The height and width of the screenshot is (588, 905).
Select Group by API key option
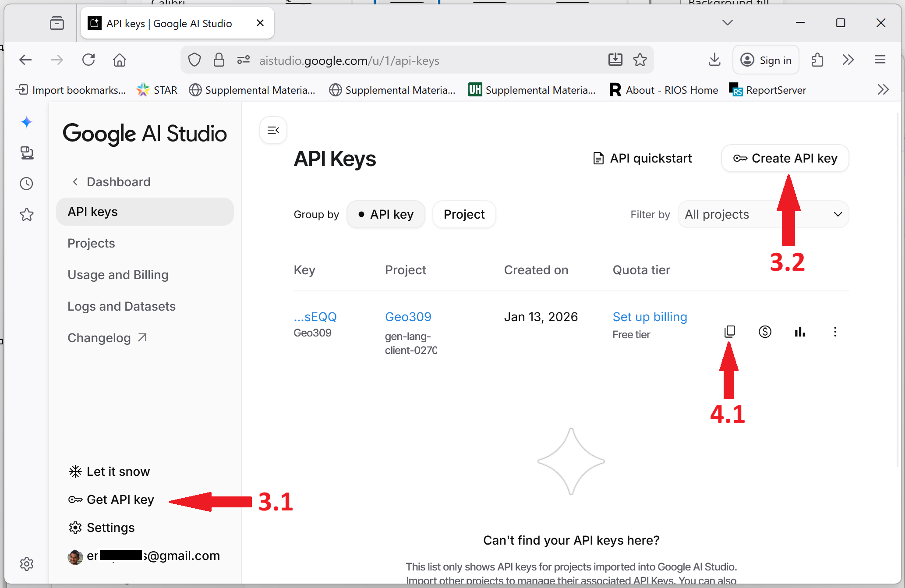pos(386,214)
